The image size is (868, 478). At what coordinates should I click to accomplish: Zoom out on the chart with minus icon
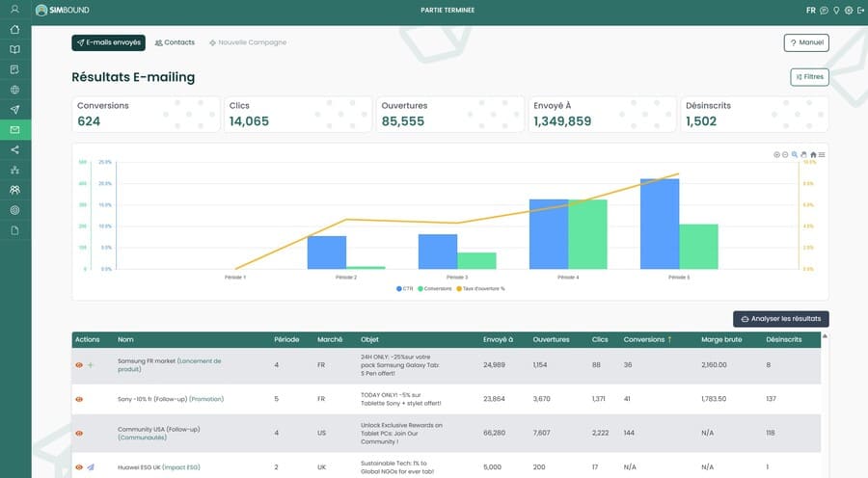pyautogui.click(x=785, y=155)
